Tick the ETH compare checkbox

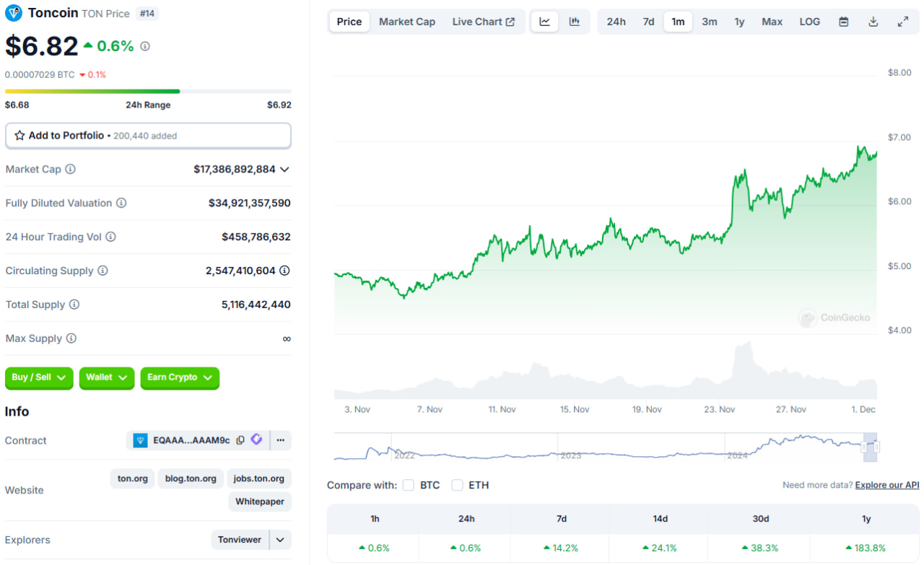coord(457,485)
